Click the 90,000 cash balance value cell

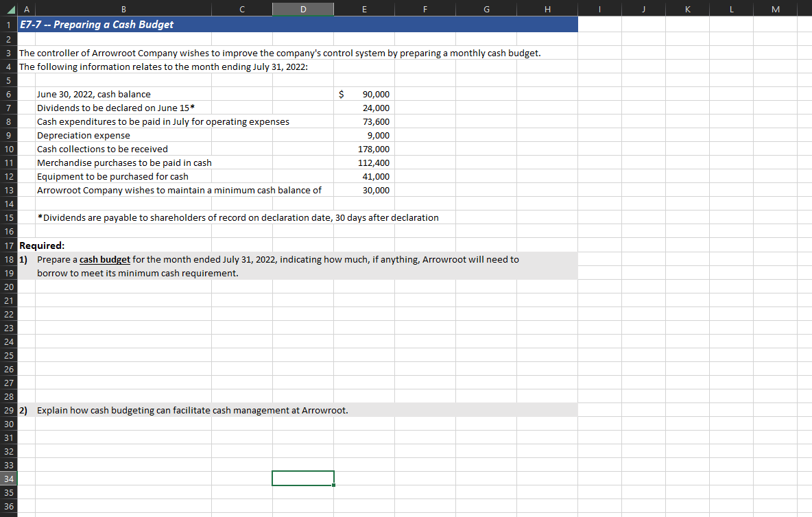click(x=364, y=94)
